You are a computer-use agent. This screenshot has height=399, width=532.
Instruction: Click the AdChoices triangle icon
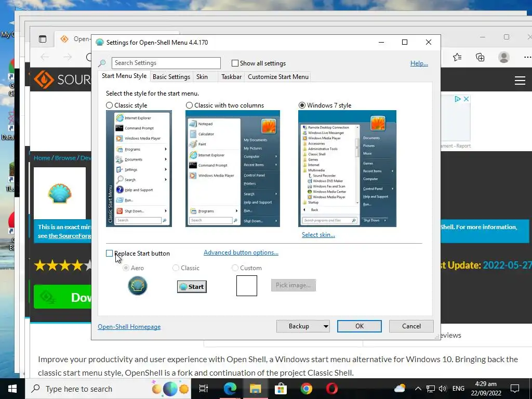point(457,99)
